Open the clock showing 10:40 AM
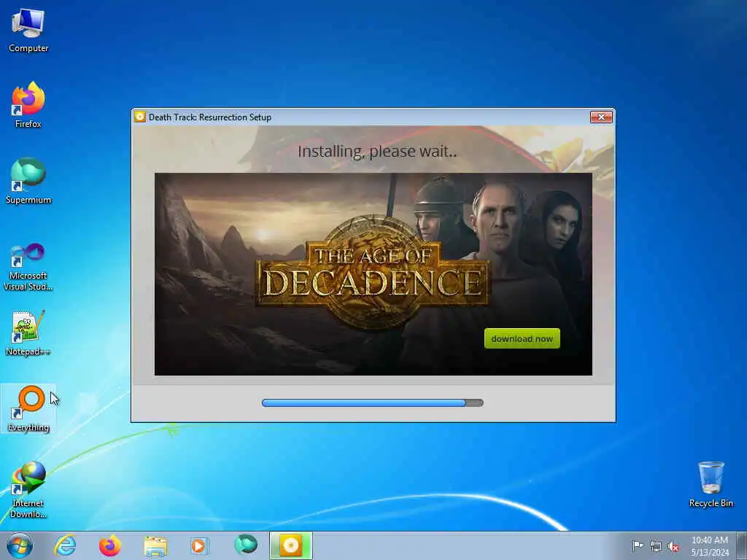 pos(709,545)
